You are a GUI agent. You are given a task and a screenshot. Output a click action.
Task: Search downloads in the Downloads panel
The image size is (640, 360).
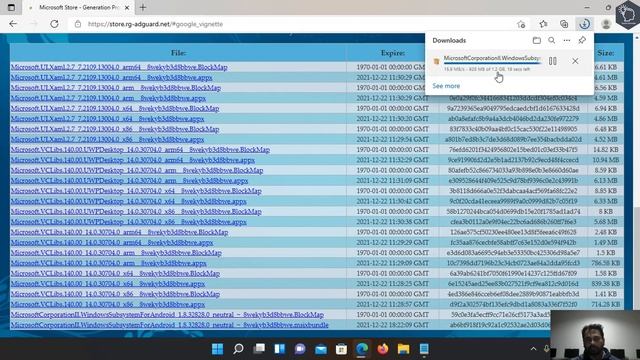pos(551,40)
